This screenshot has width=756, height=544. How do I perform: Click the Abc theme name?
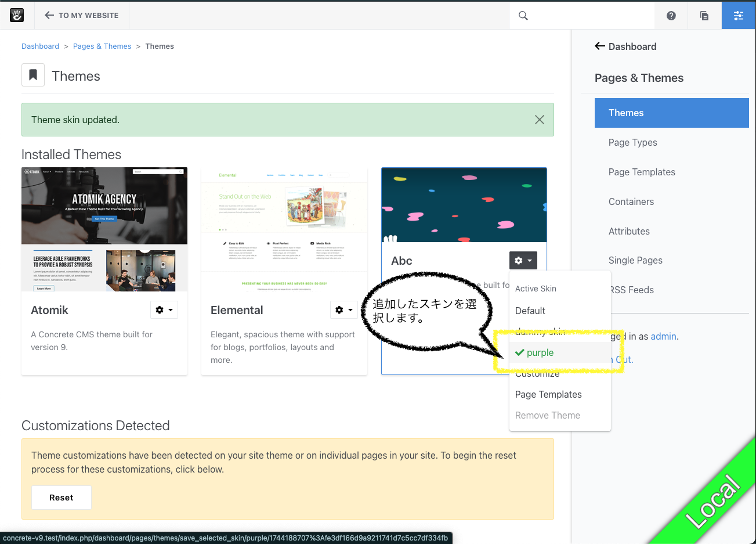(x=401, y=261)
